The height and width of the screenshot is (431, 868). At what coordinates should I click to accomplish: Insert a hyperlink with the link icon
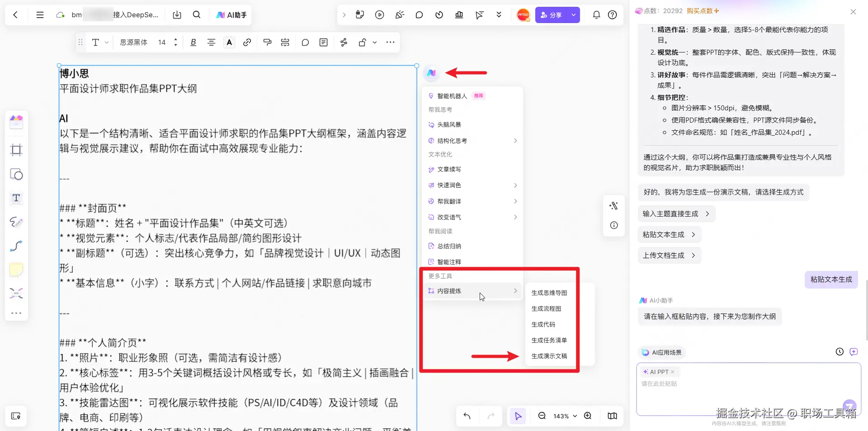click(247, 43)
